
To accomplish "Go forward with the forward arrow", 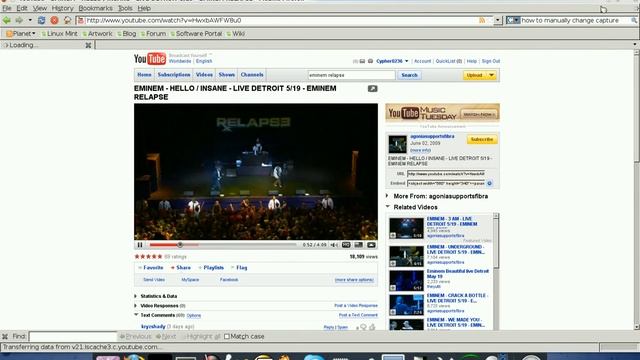I will 19,20.
